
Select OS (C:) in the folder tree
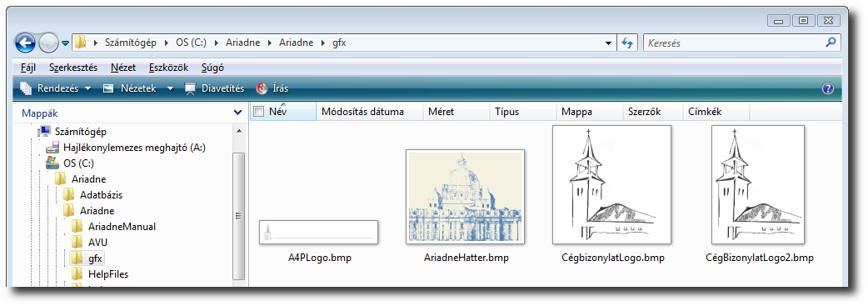click(78, 163)
